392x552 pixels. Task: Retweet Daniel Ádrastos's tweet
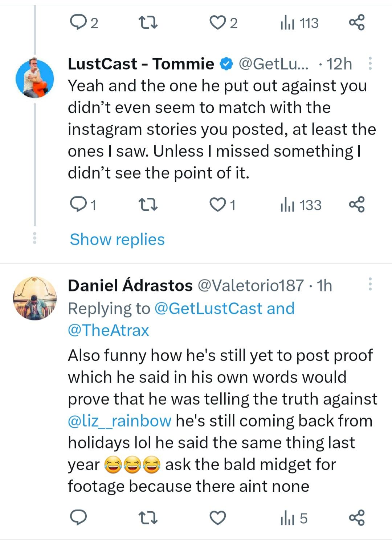pyautogui.click(x=148, y=517)
